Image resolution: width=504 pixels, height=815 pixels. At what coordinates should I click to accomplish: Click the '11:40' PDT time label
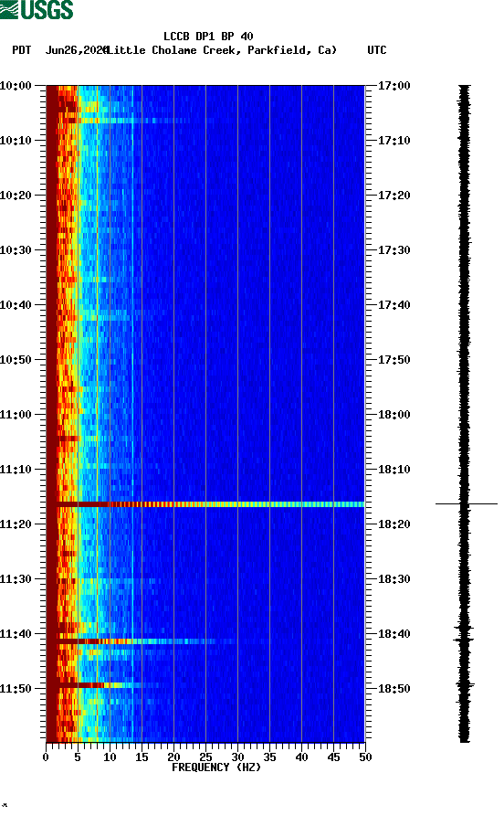pyautogui.click(x=16, y=633)
